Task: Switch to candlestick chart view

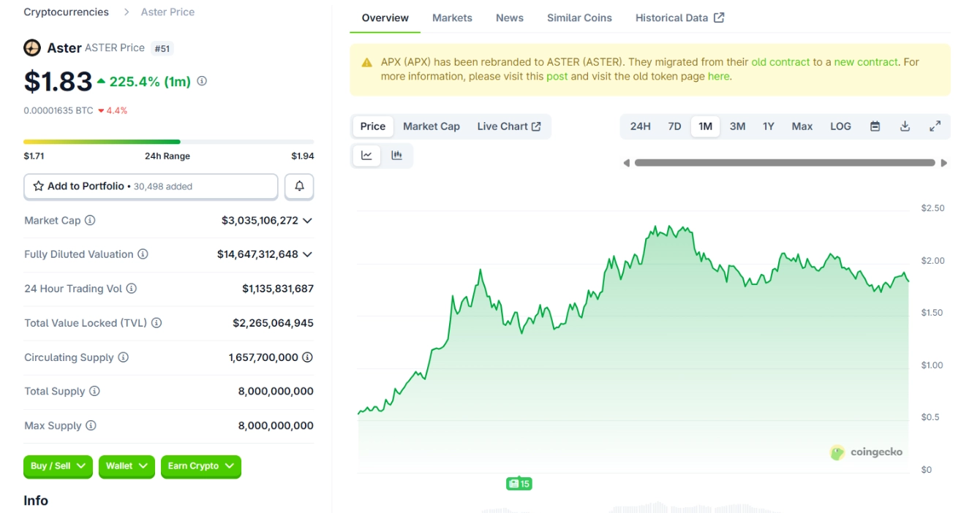Action: click(x=396, y=155)
